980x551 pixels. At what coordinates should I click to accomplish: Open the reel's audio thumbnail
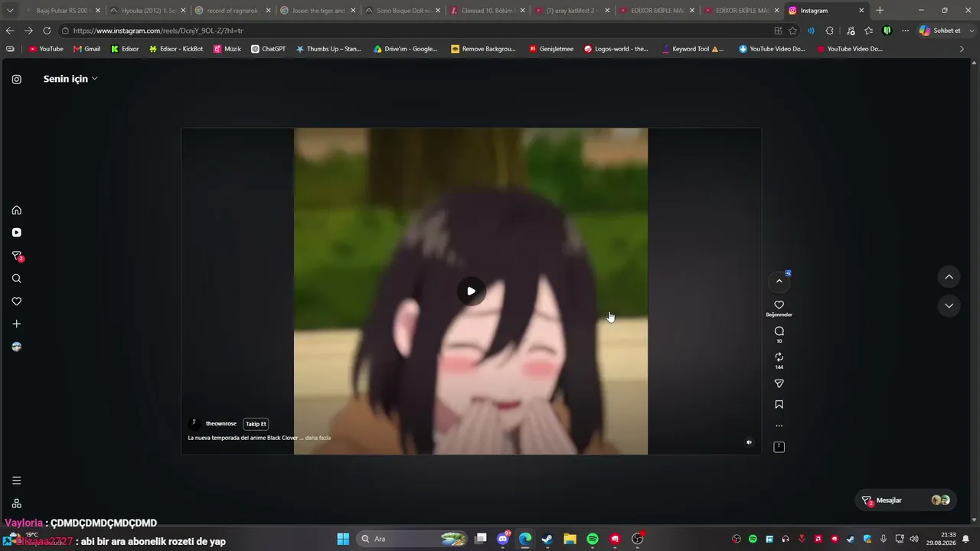pos(779,447)
